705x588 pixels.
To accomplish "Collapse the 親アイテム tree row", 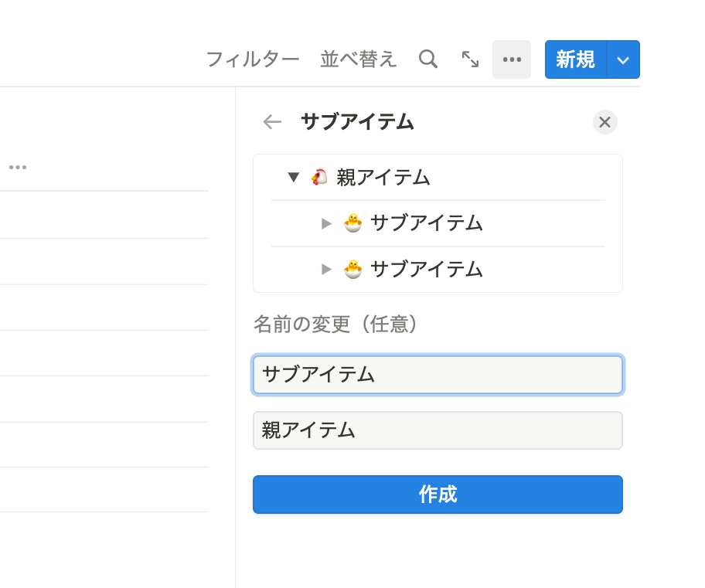I will (x=294, y=177).
